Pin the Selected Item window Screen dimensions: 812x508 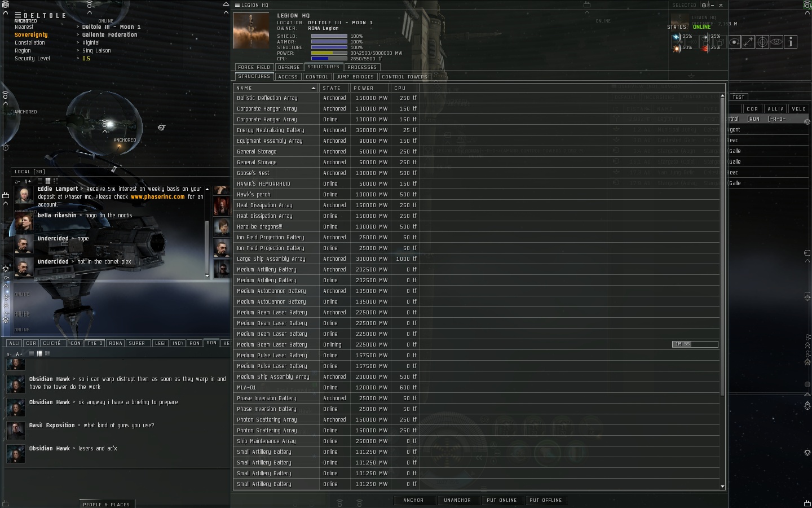coord(705,5)
